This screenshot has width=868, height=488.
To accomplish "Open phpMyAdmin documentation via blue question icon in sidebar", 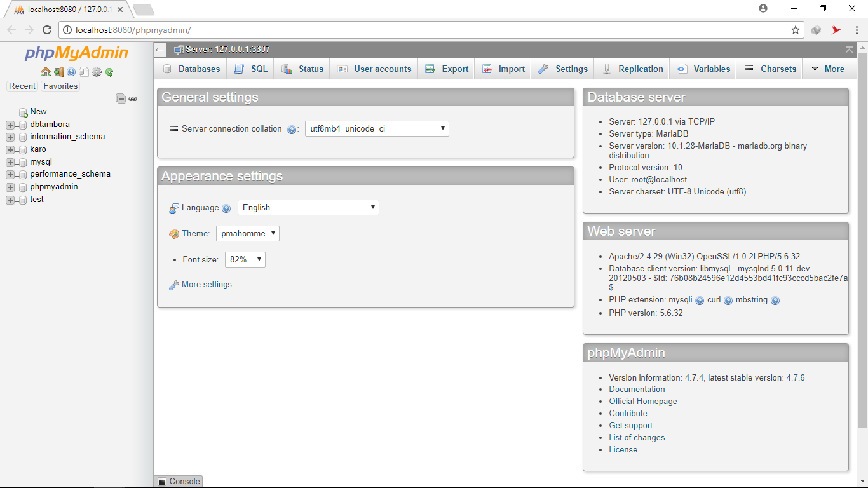I will (71, 72).
